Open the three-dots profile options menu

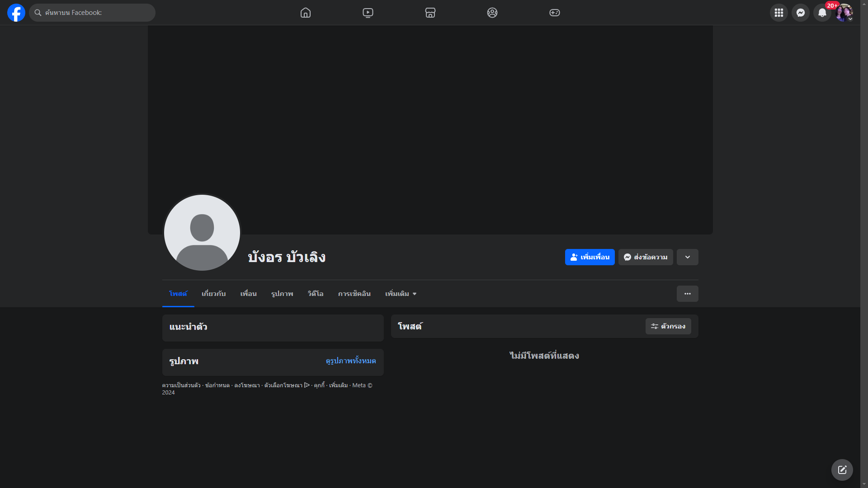688,294
